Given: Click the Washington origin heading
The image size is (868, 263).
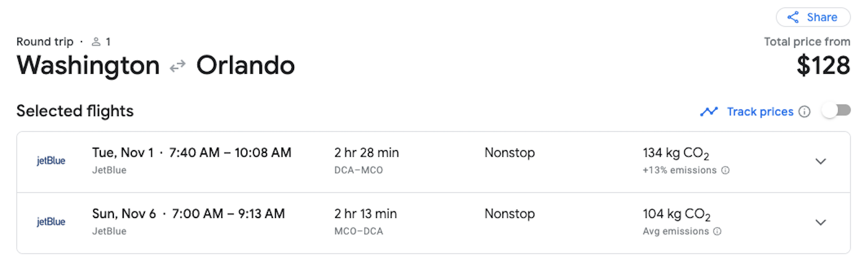Looking at the screenshot, I should (x=88, y=66).
